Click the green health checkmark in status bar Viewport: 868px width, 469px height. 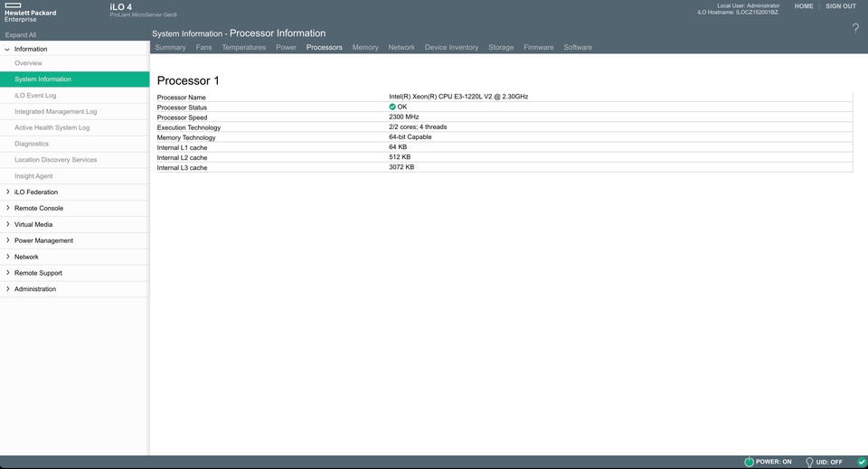(862, 462)
